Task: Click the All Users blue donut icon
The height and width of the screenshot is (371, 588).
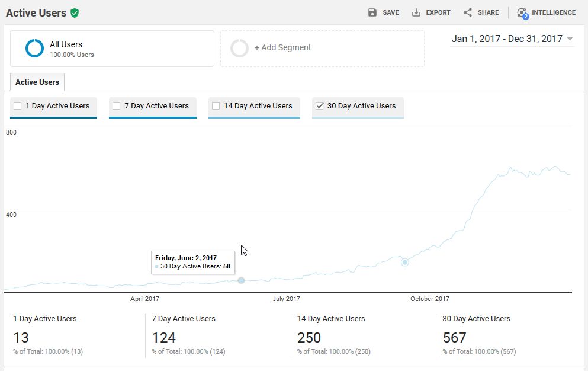Action: point(34,49)
